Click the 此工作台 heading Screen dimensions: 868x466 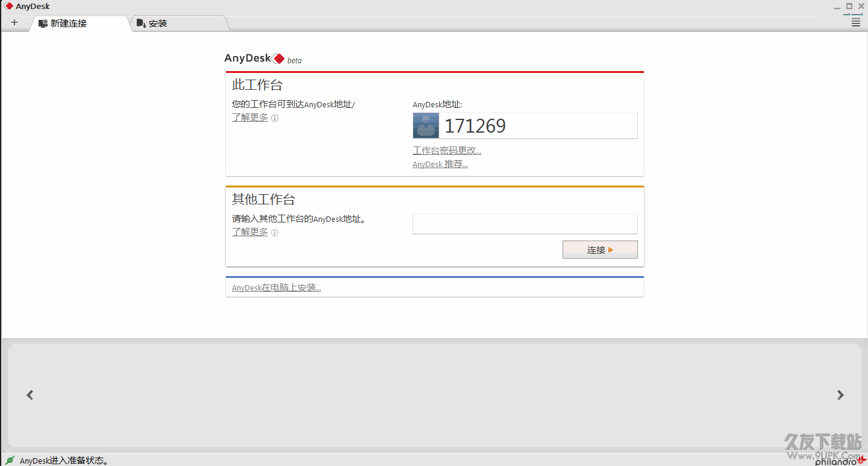(x=257, y=84)
